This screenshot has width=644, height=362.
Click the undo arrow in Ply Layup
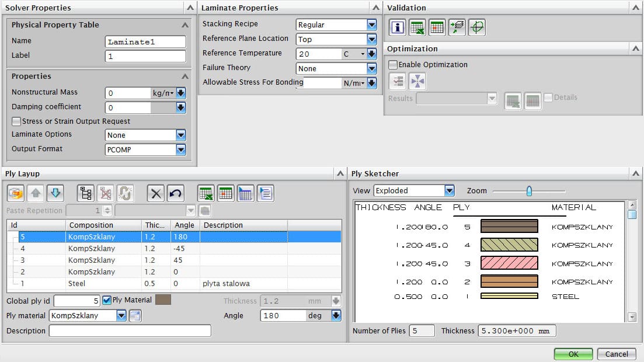(x=176, y=193)
